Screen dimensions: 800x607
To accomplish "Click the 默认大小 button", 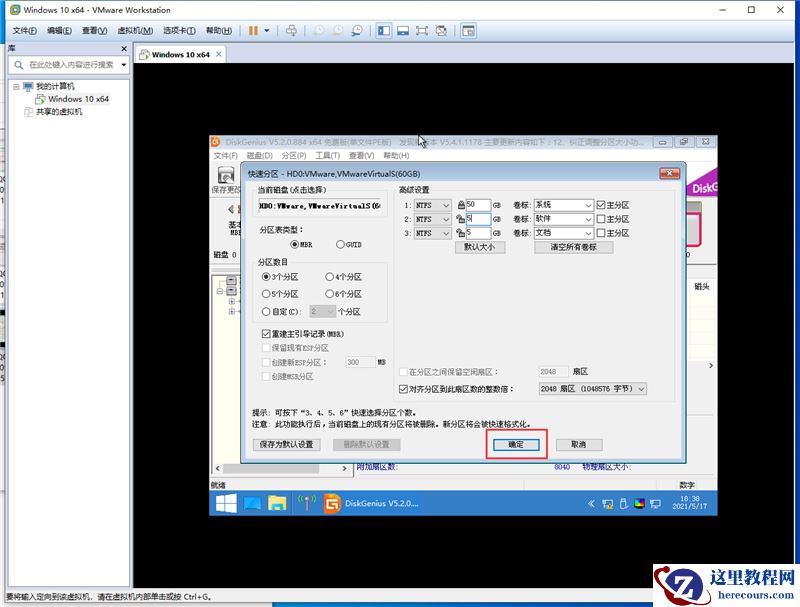I will click(x=480, y=247).
